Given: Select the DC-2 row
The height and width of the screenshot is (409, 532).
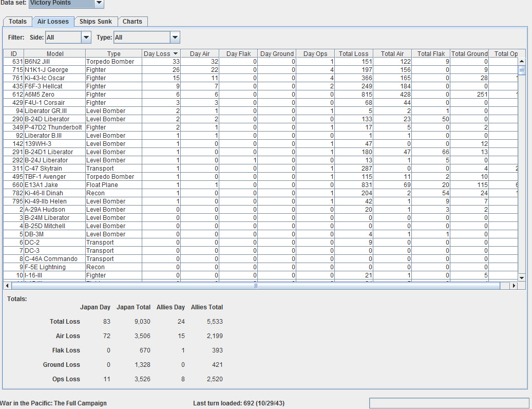Looking at the screenshot, I should (x=260, y=243).
